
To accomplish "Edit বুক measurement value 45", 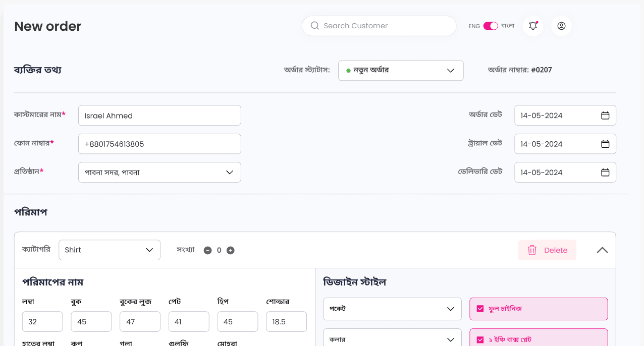I will pos(91,322).
